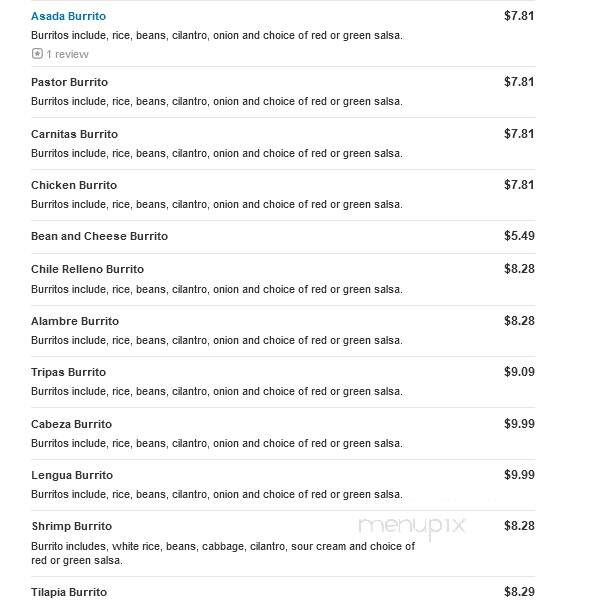This screenshot has height=608, width=591.
Task: Click the review star icon
Action: 37,54
